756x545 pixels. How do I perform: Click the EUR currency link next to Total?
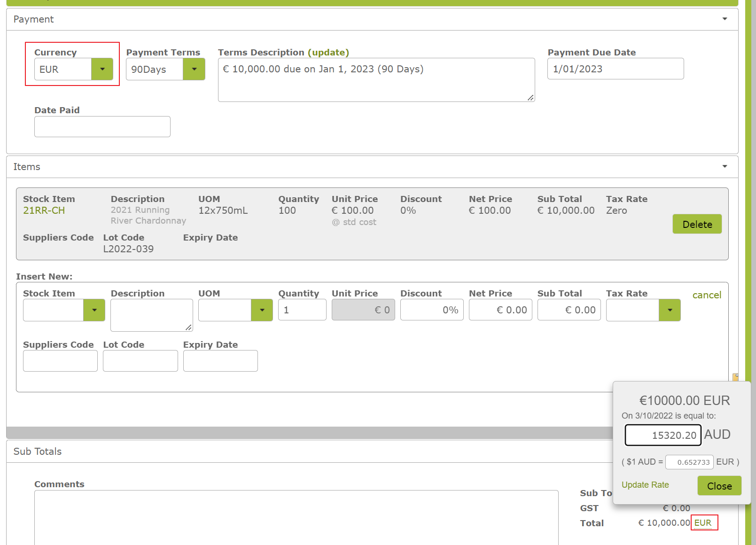pyautogui.click(x=703, y=522)
